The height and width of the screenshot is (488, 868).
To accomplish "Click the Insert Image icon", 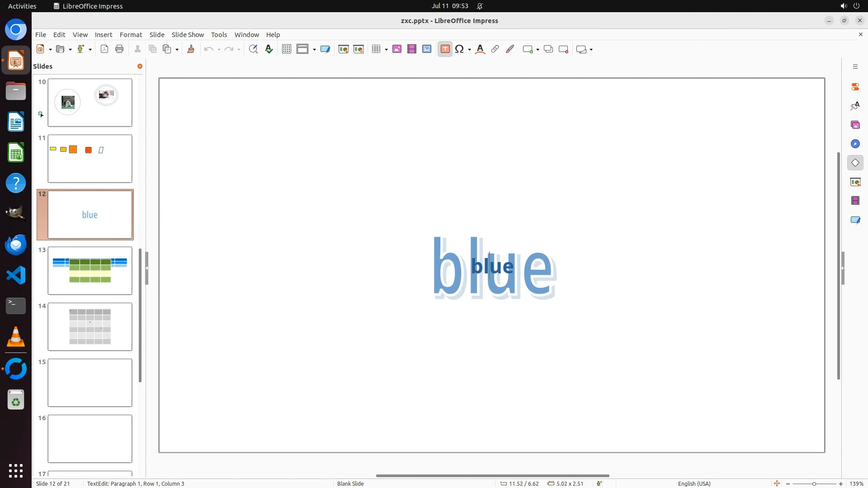I will point(397,49).
